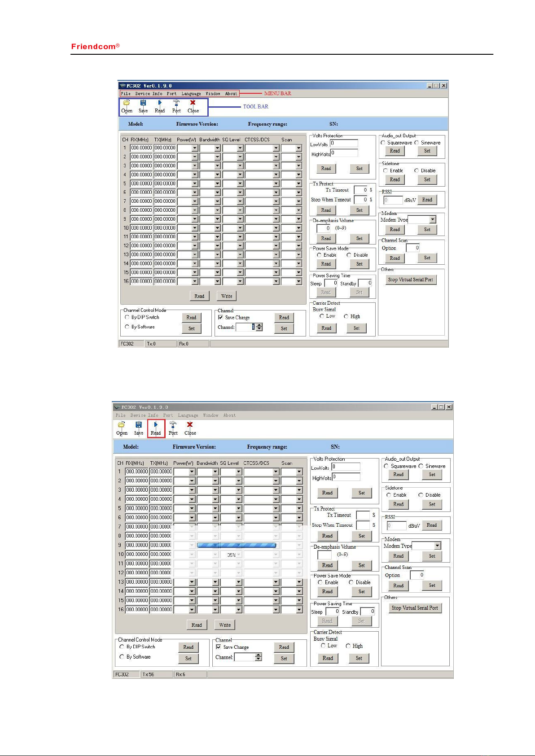Image resolution: width=535 pixels, height=756 pixels.
Task: Enable Sidetone in the upper window
Action: point(386,170)
